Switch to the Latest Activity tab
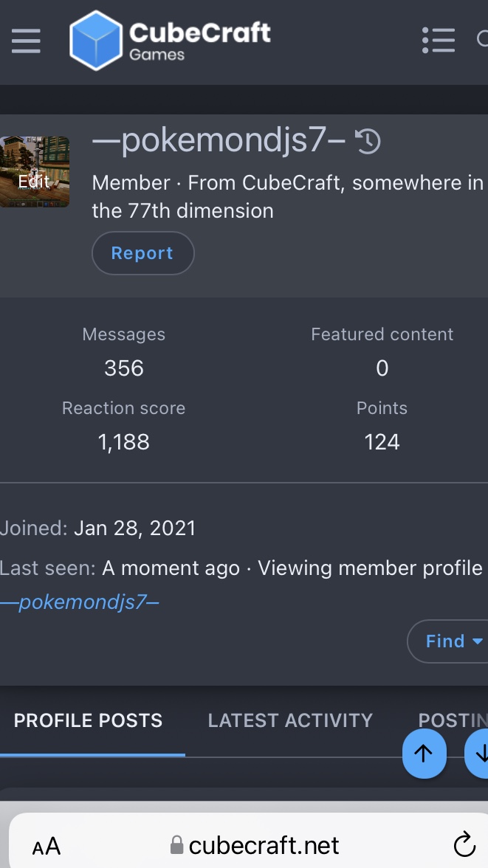Screen dimensions: 488x868 (x=290, y=720)
